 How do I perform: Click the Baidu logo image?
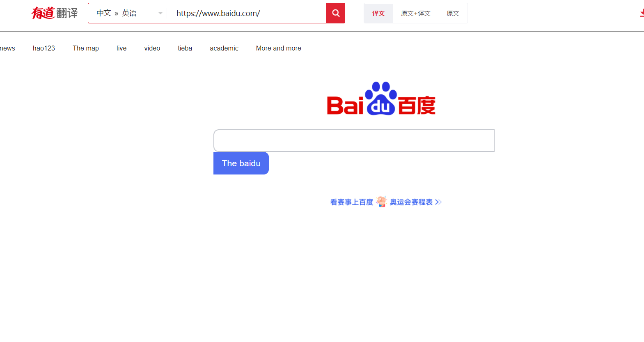(381, 99)
